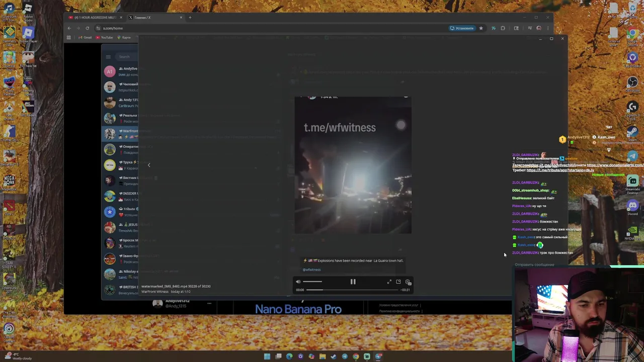644x362 pixels.
Task: Open the @wfwitness mention link
Action: (312, 269)
